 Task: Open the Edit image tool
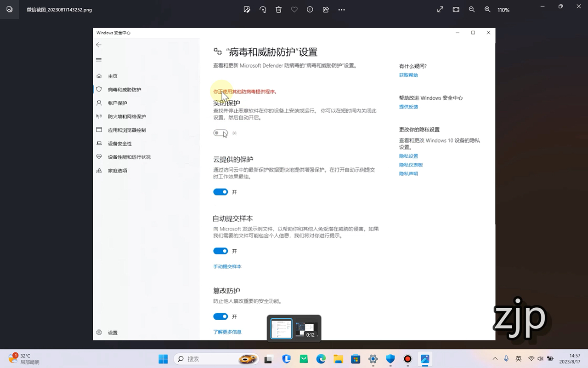pos(247,9)
